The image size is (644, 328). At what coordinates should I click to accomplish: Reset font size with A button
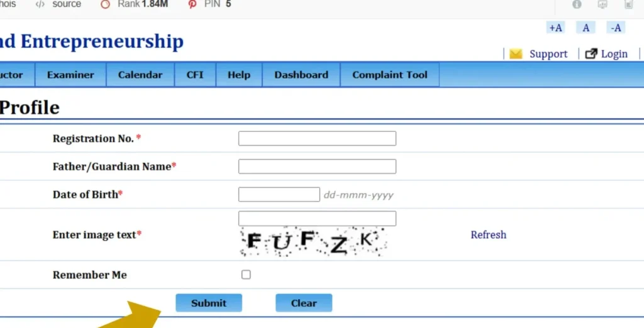(x=586, y=28)
